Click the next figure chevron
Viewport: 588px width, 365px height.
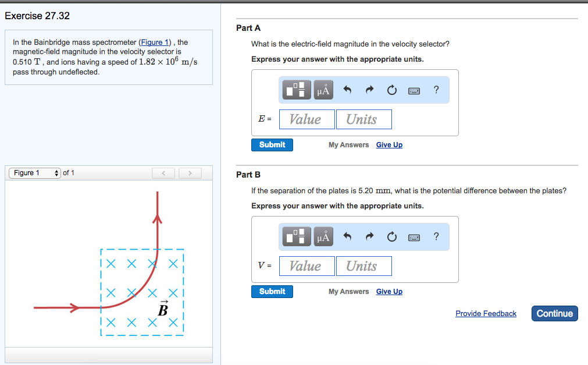[190, 172]
